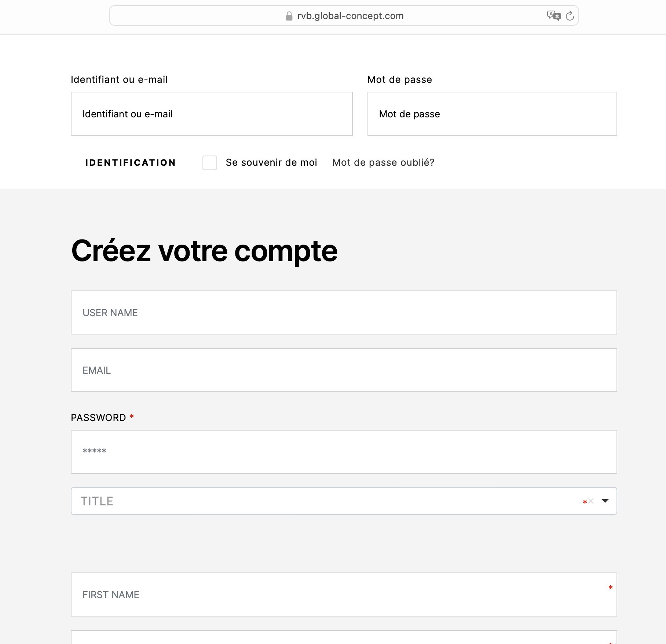Viewport: 666px width, 644px height.
Task: Click the PASSWORD field with asterisks placeholder
Action: click(344, 452)
